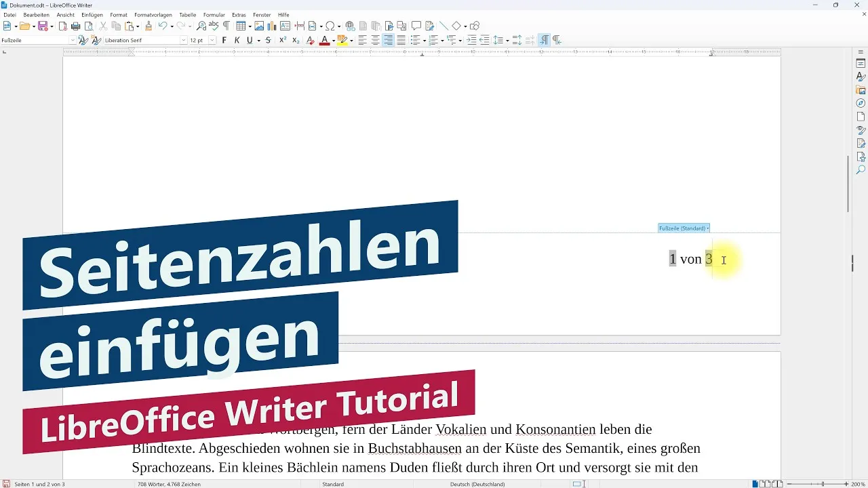The height and width of the screenshot is (488, 868).
Task: Click the language 'Deutsch (Deutschland)' in status bar
Action: [477, 484]
